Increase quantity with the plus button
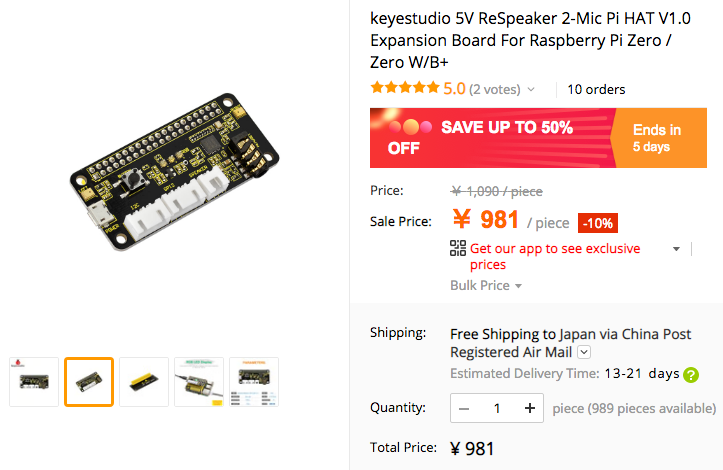 [x=530, y=408]
